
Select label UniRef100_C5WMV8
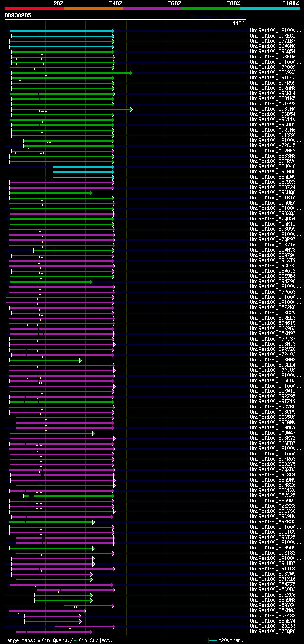[x=273, y=250]
